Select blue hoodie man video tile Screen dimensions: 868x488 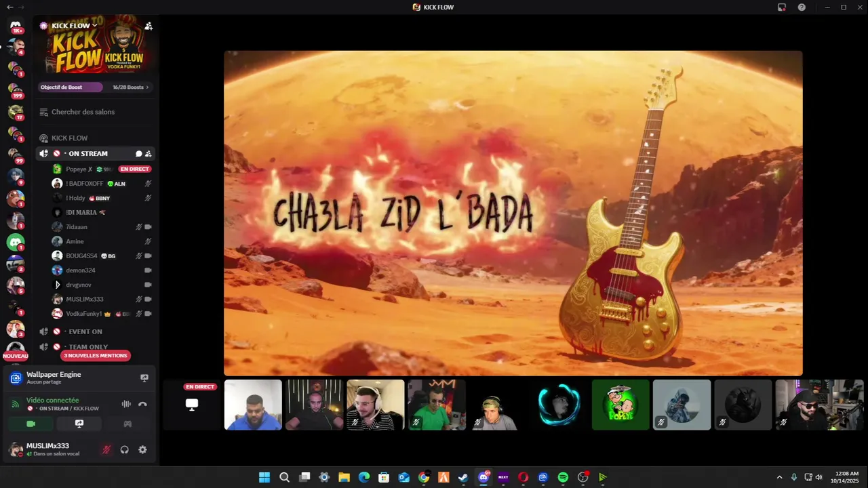point(253,405)
